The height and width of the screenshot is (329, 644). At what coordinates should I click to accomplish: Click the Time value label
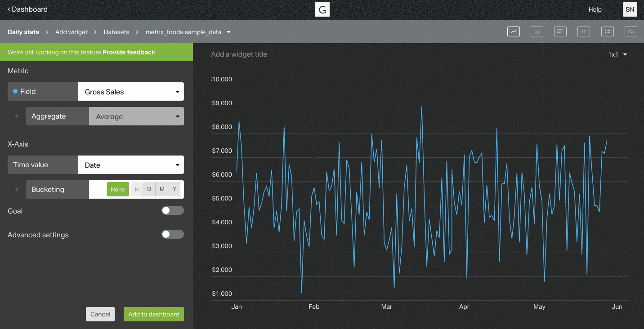point(31,164)
